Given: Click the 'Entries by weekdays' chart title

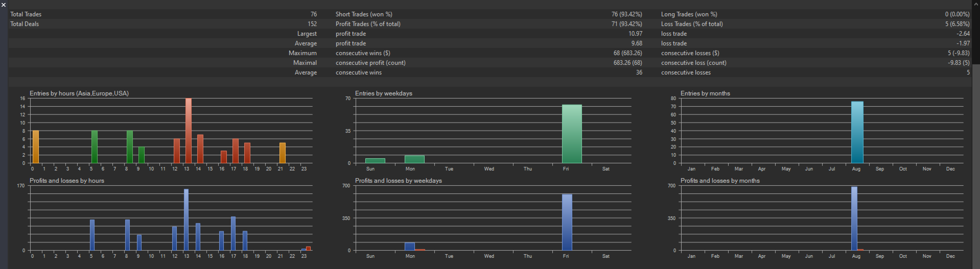Looking at the screenshot, I should [x=384, y=93].
